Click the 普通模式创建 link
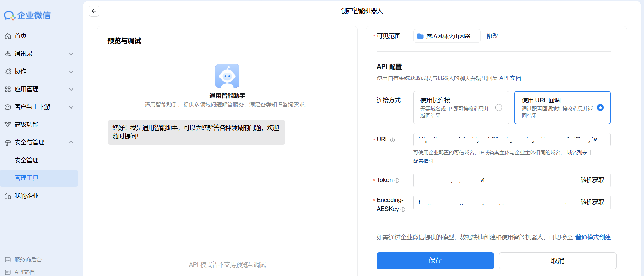Screen dimensions: 644x276 (x=593, y=237)
